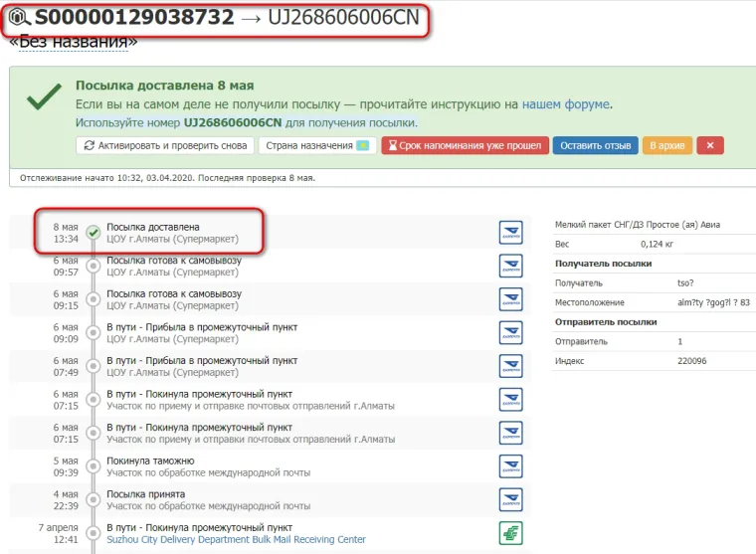
Task: Open Suzhou City Delivery Department link
Action: pos(236,539)
